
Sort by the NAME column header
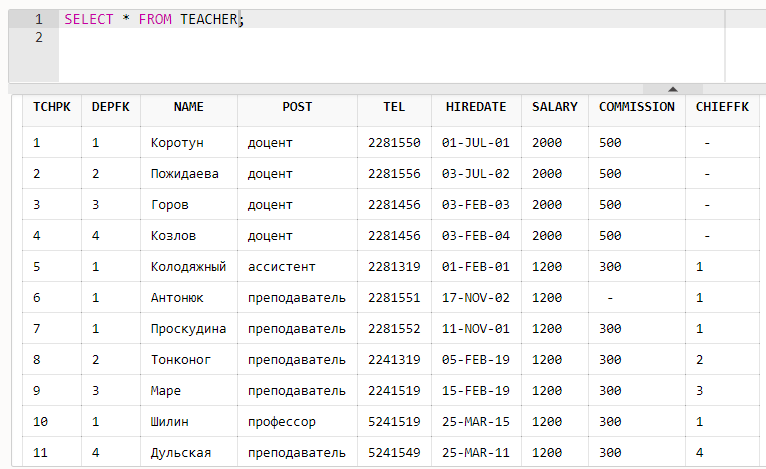189,107
